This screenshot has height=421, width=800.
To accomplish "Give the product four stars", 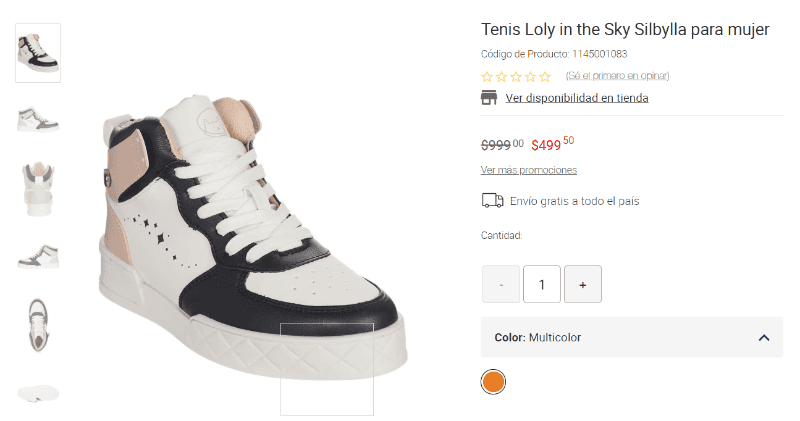I will click(x=531, y=76).
